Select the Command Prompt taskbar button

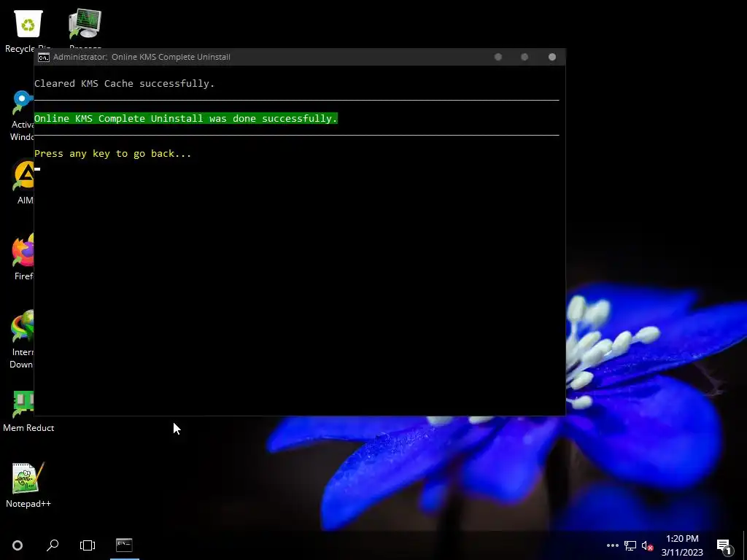tap(124, 545)
